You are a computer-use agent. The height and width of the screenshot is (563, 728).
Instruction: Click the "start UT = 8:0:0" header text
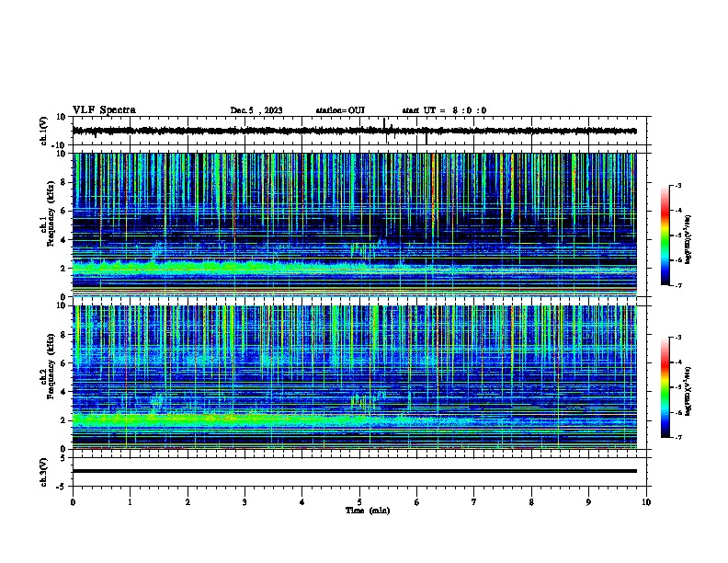pyautogui.click(x=444, y=110)
